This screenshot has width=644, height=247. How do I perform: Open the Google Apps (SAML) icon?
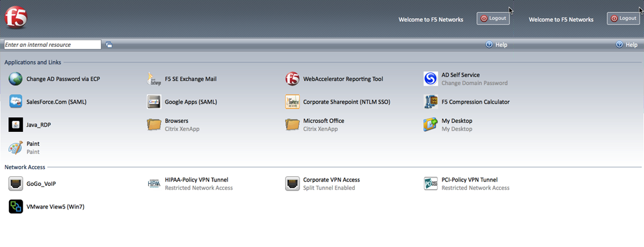[154, 102]
